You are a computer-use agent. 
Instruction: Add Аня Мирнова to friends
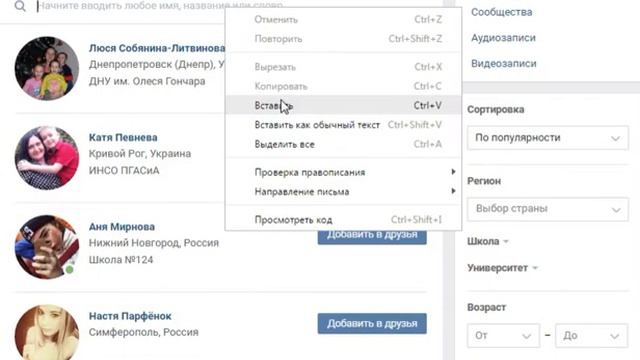click(x=372, y=237)
